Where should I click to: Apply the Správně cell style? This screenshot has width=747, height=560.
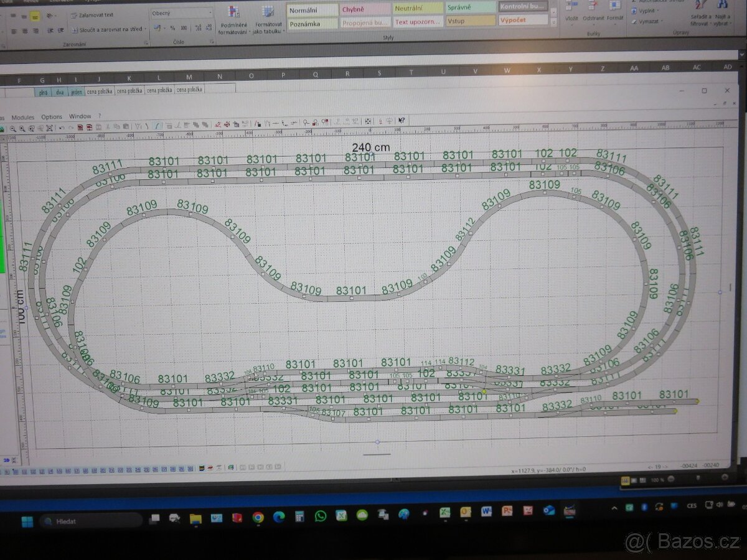[470, 8]
